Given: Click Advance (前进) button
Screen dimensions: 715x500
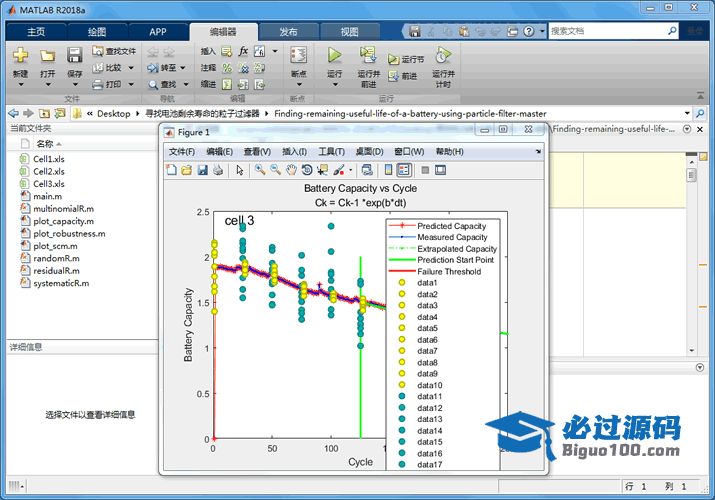Looking at the screenshot, I should click(x=403, y=76).
